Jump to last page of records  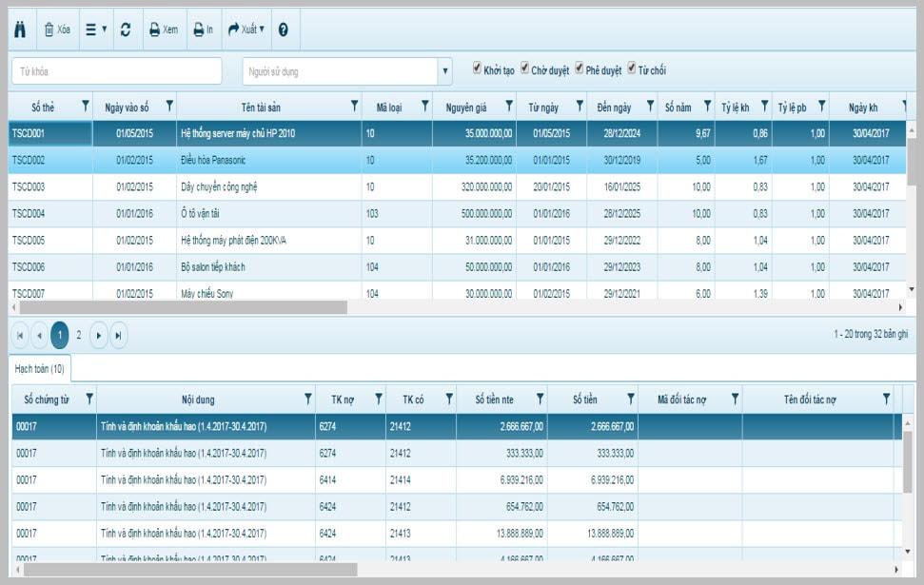[118, 335]
